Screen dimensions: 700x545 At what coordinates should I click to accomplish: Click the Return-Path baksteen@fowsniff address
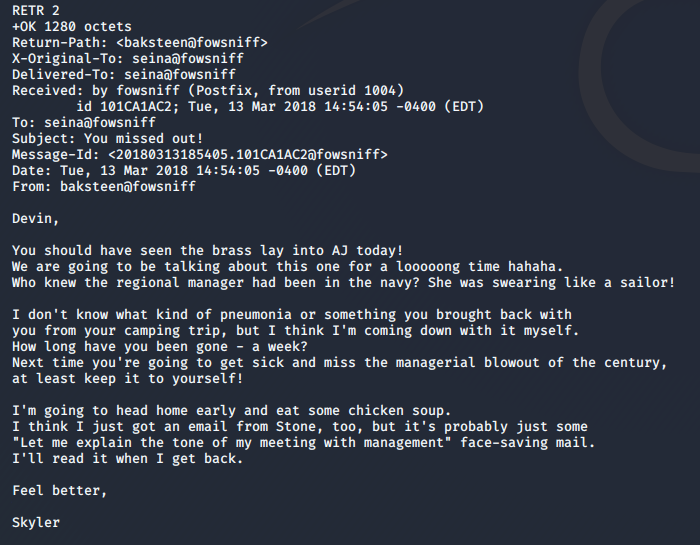[192, 42]
